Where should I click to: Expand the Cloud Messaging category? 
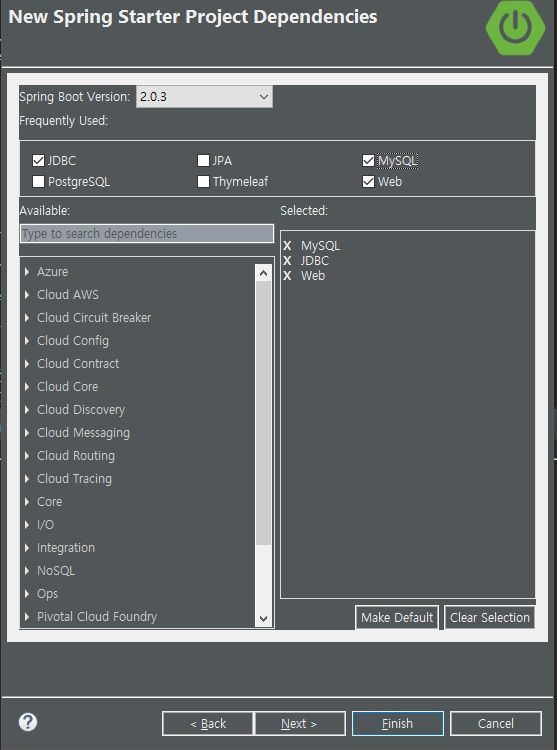pyautogui.click(x=27, y=432)
